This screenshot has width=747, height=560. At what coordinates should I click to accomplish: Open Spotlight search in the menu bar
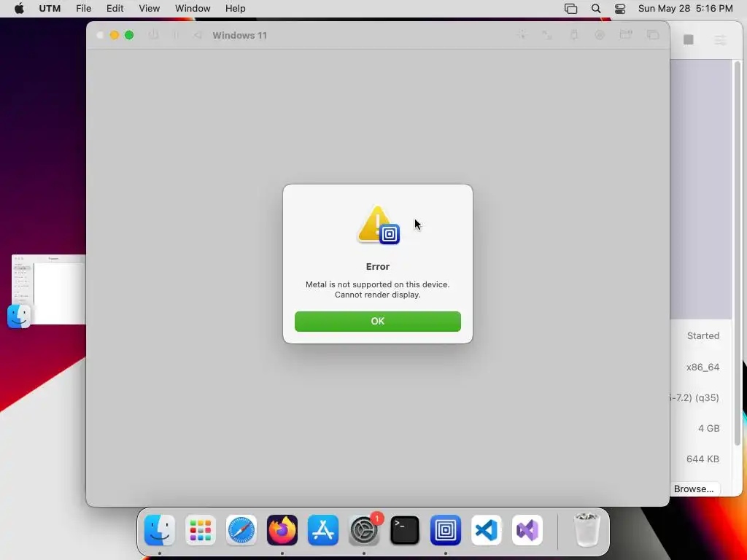[x=595, y=9]
